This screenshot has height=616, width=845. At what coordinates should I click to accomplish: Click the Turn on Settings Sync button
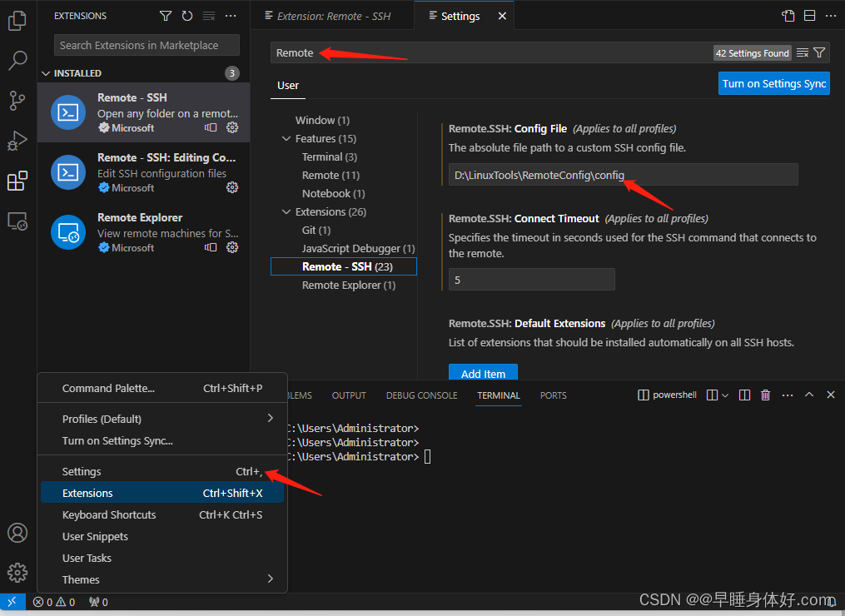coord(773,83)
